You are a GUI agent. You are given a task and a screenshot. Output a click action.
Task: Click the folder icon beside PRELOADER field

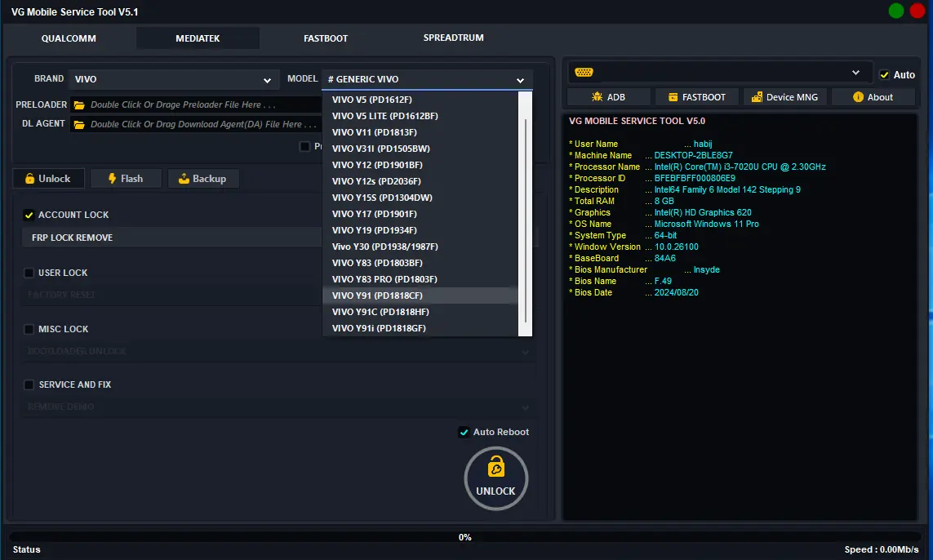pos(78,105)
